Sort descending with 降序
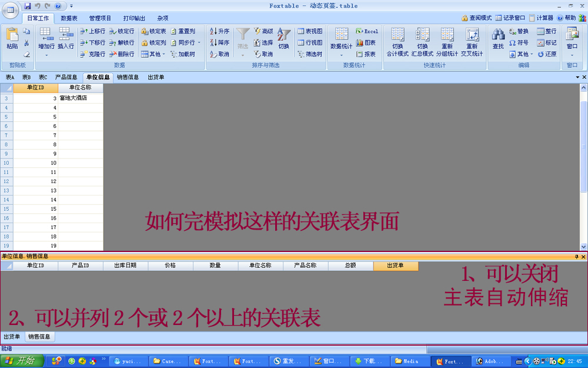Screen dimensions: 588x368 pyautogui.click(x=220, y=42)
